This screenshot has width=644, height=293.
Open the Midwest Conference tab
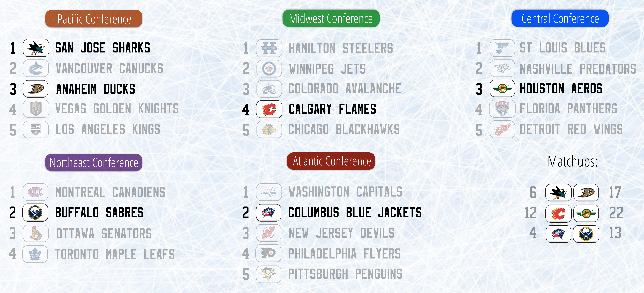331,18
